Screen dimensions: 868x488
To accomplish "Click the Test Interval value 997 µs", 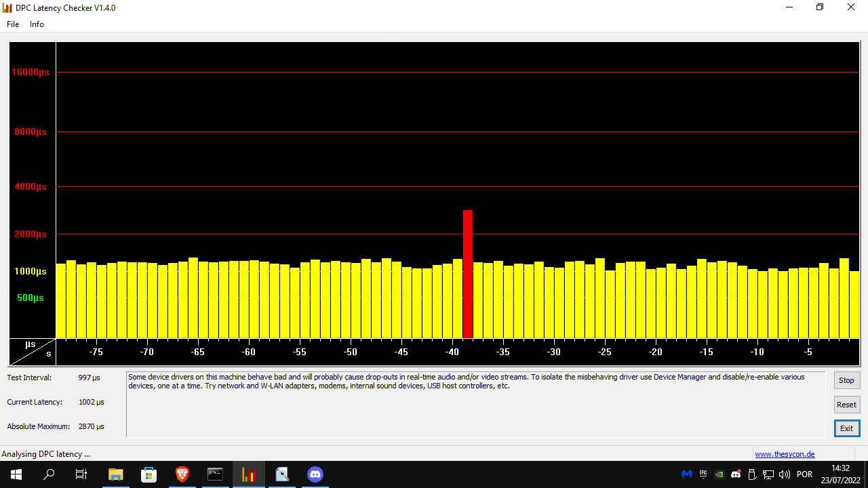I will 89,378.
